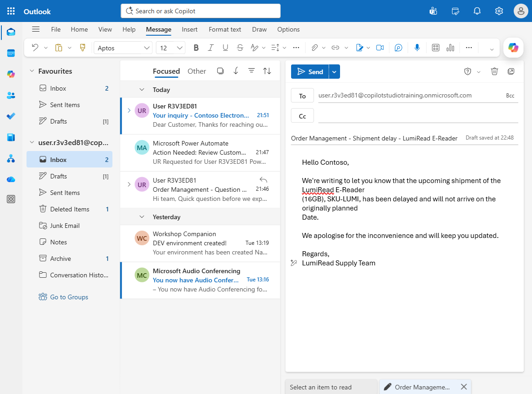Open notifications bell icon
This screenshot has height=394, width=532.
click(x=477, y=11)
